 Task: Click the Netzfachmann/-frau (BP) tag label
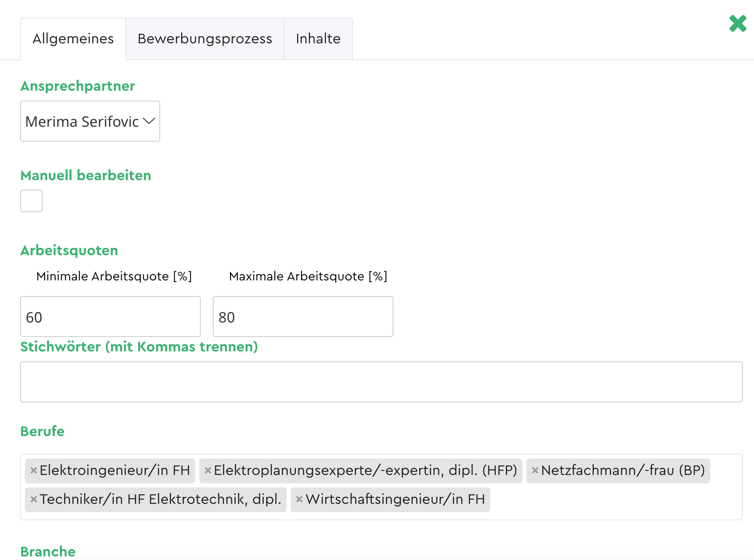pyautogui.click(x=623, y=471)
